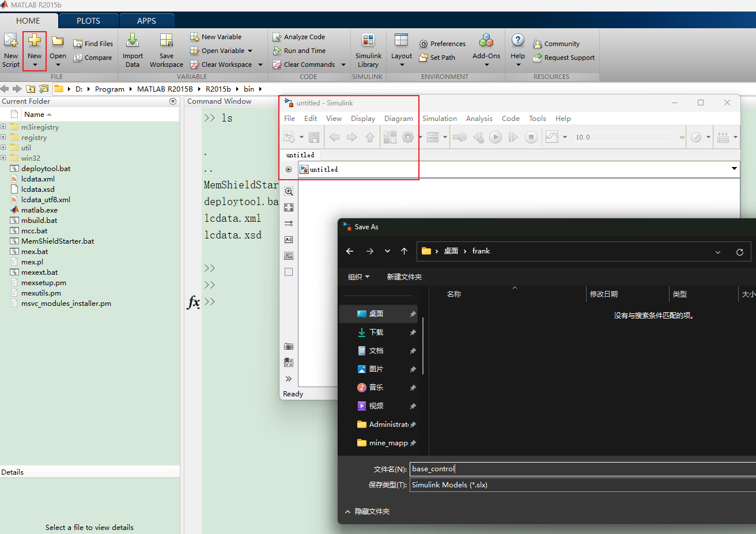The image size is (756, 534).
Task: Click New Variable
Action: (x=216, y=37)
